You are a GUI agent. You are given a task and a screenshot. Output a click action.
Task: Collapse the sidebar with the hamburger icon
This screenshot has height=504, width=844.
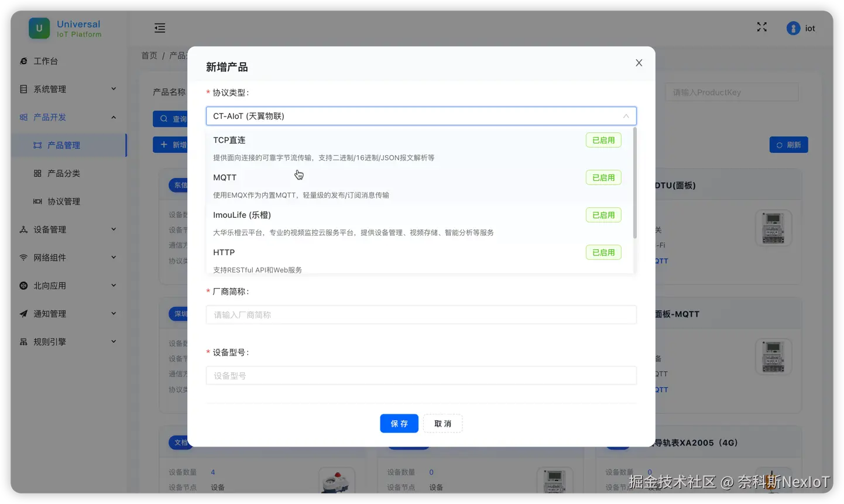click(159, 28)
